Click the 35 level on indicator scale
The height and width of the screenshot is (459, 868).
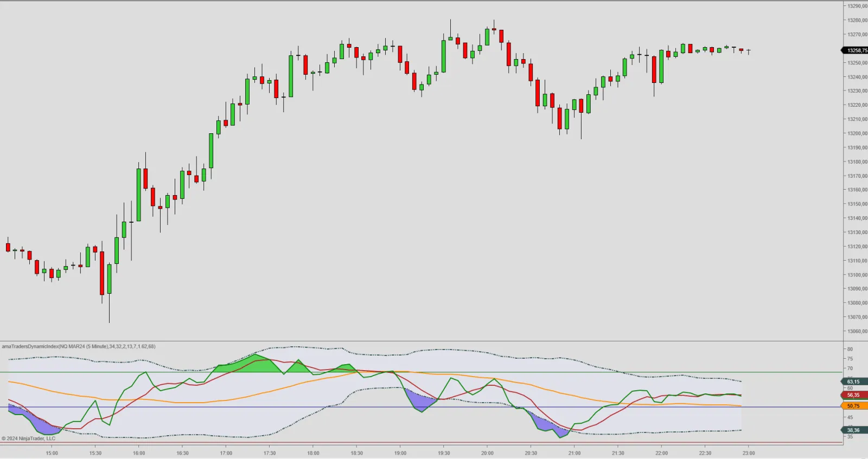[850, 437]
